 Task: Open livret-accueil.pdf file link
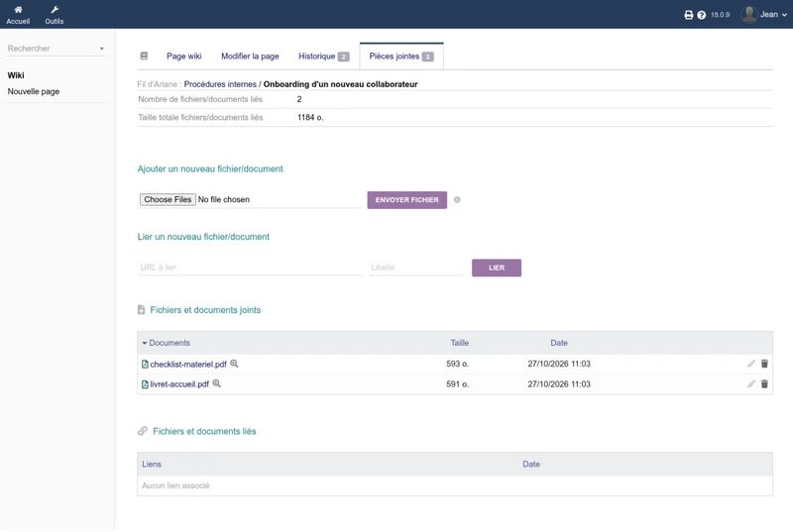179,384
